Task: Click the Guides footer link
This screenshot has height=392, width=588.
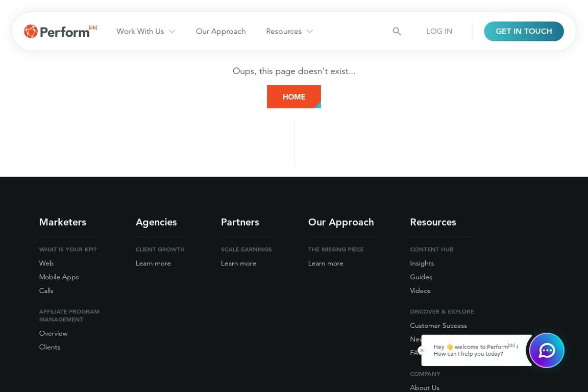Action: 421,277
